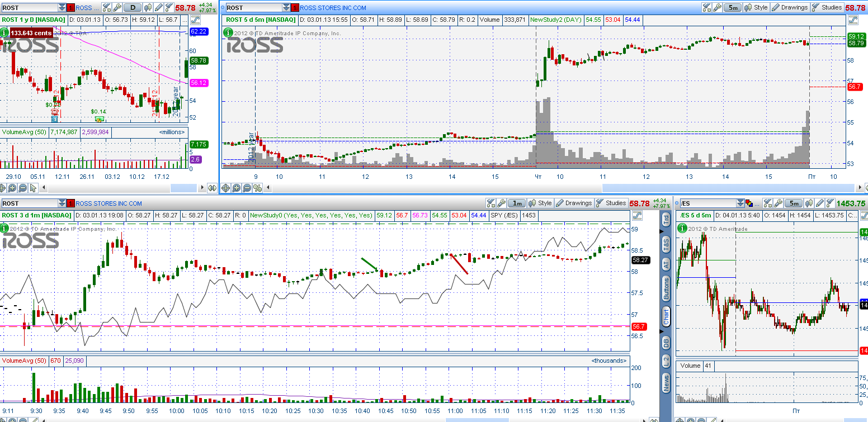Click VolumeAvg (50) label in daily chart
Image resolution: width=868 pixels, height=422 pixels.
click(x=24, y=132)
